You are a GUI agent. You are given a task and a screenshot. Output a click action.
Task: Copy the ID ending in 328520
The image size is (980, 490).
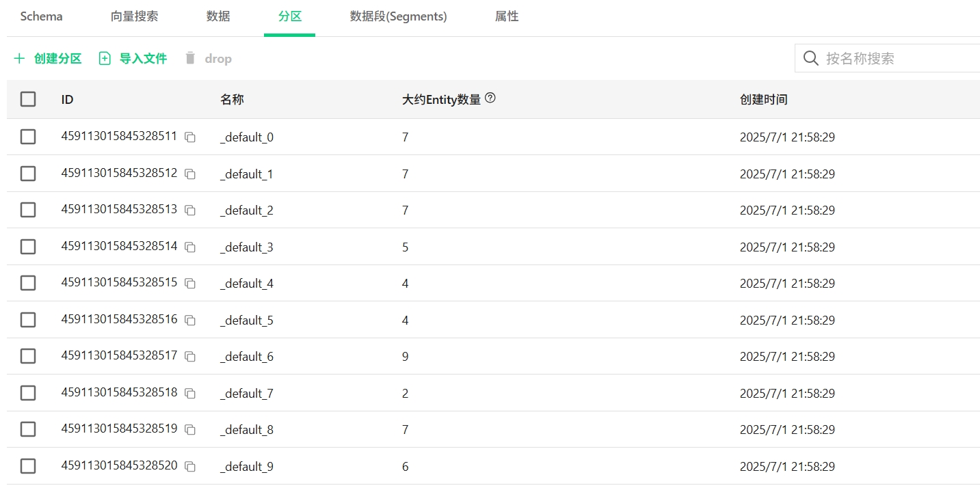tap(190, 467)
